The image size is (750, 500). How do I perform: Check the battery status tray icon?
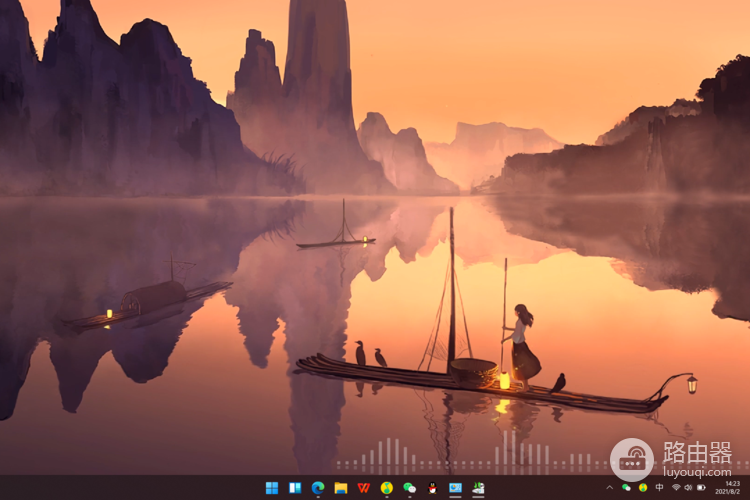701,488
